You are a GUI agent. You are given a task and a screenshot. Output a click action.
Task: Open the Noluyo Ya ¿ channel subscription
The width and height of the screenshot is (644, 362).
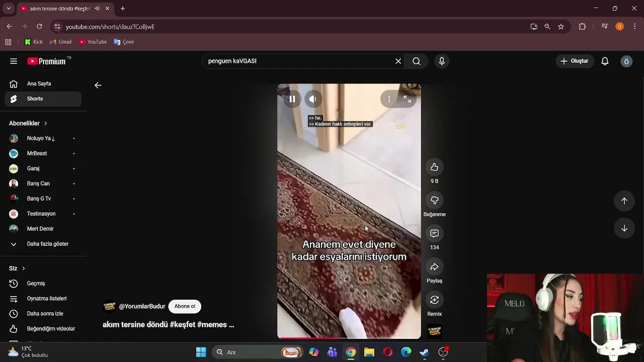43,138
